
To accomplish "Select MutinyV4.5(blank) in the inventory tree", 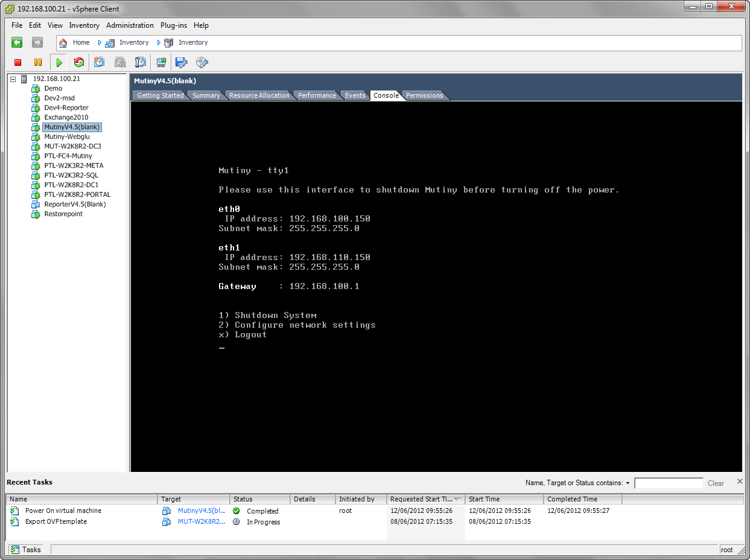I will [72, 127].
